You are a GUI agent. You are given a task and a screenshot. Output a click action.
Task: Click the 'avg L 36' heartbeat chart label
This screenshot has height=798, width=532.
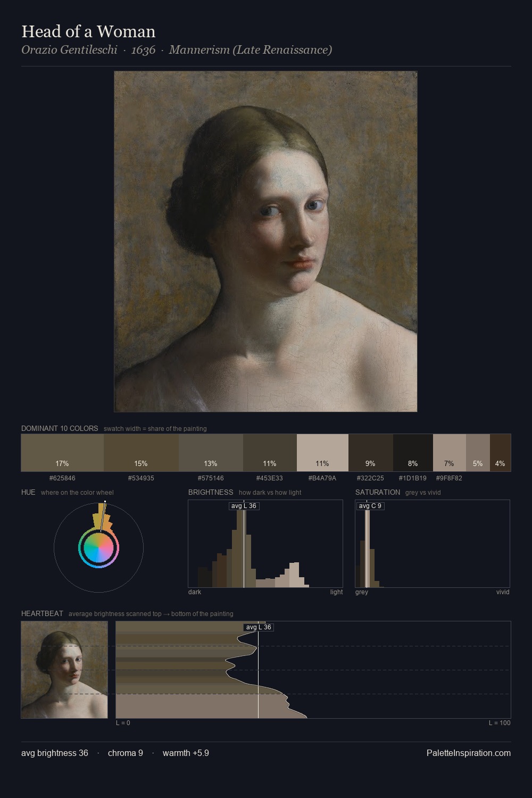point(259,627)
